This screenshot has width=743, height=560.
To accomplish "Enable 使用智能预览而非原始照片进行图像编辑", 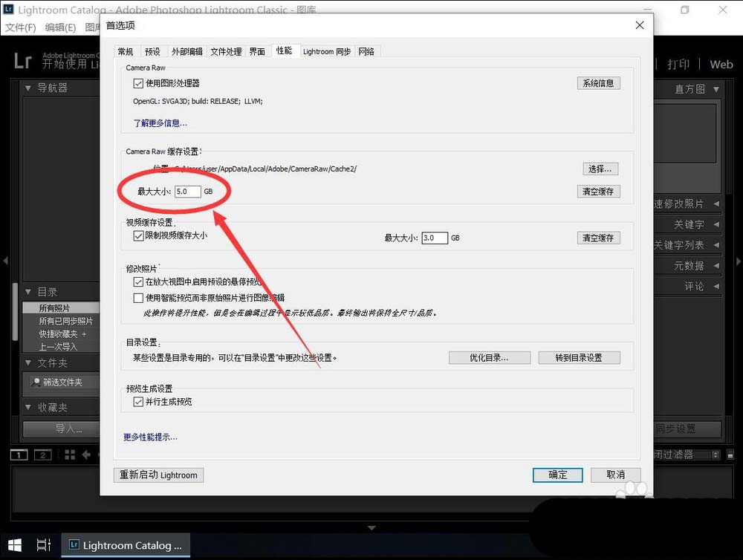I will (138, 298).
